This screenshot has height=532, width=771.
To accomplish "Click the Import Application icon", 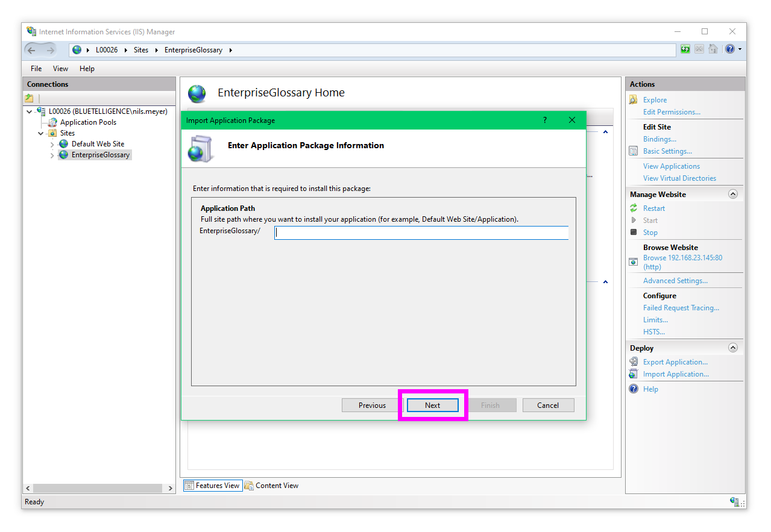I will pyautogui.click(x=634, y=374).
